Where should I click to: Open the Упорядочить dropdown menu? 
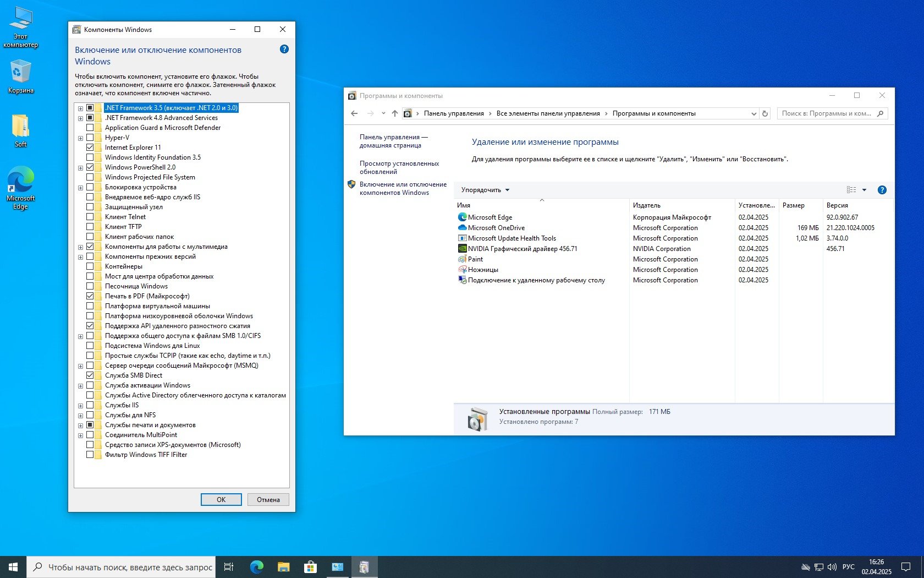(x=485, y=190)
